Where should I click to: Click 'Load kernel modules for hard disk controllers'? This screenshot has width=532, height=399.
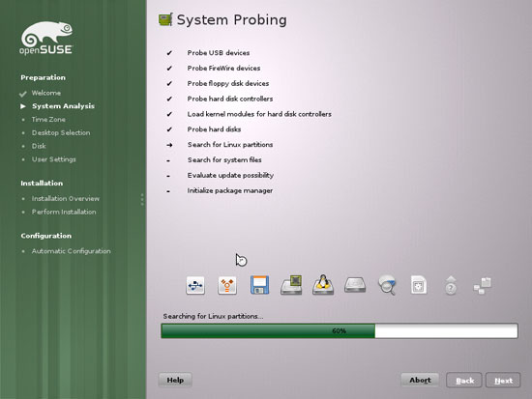(x=259, y=114)
